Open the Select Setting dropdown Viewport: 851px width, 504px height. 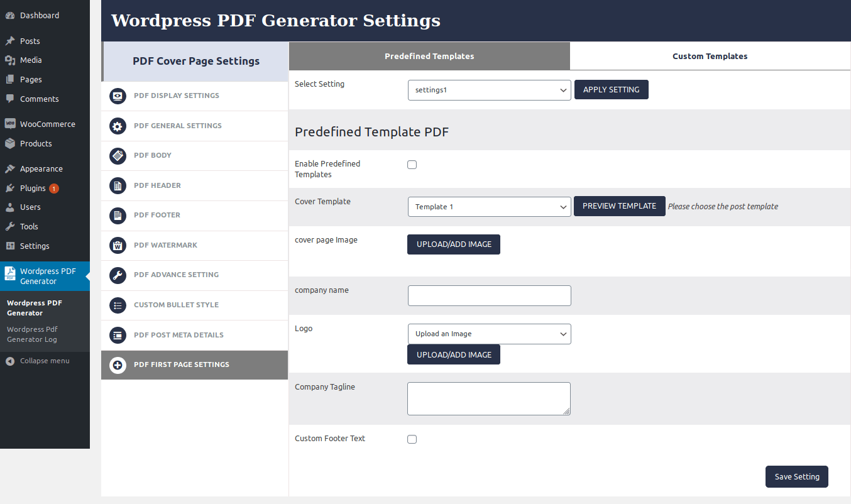coord(490,90)
